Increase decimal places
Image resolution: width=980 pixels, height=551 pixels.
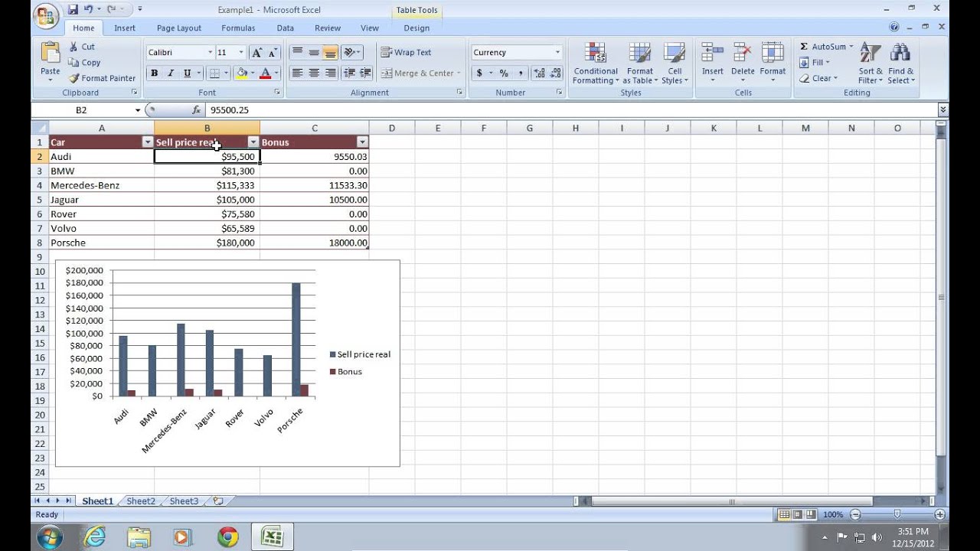tap(539, 73)
